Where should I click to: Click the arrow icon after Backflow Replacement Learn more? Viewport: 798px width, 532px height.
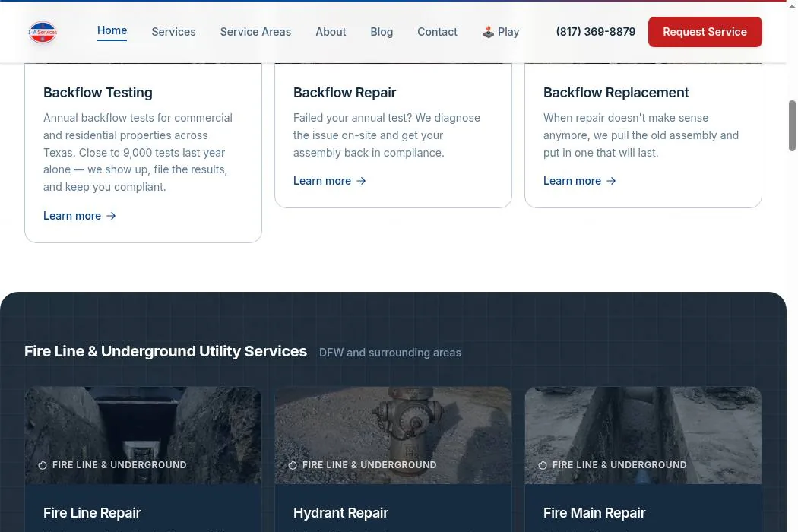pos(611,181)
